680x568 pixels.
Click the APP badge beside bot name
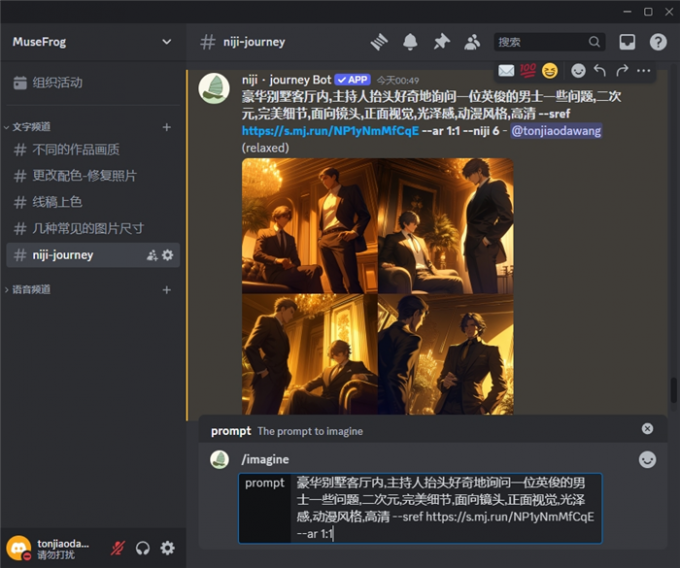coord(352,80)
